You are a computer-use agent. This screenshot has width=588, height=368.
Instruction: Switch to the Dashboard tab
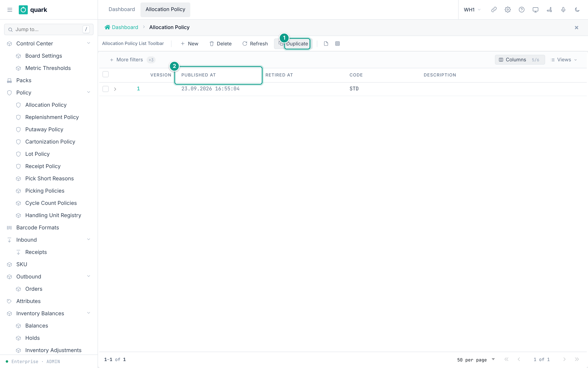point(121,9)
